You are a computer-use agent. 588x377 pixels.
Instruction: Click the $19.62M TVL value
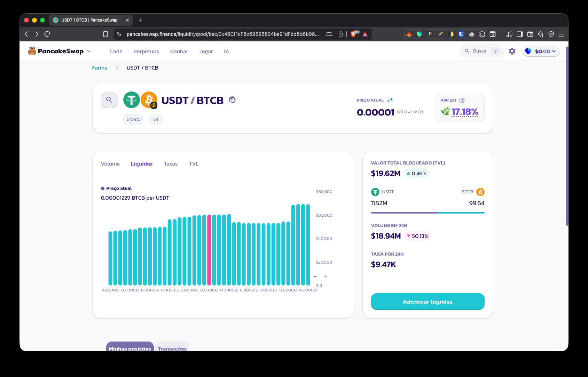pyautogui.click(x=386, y=173)
